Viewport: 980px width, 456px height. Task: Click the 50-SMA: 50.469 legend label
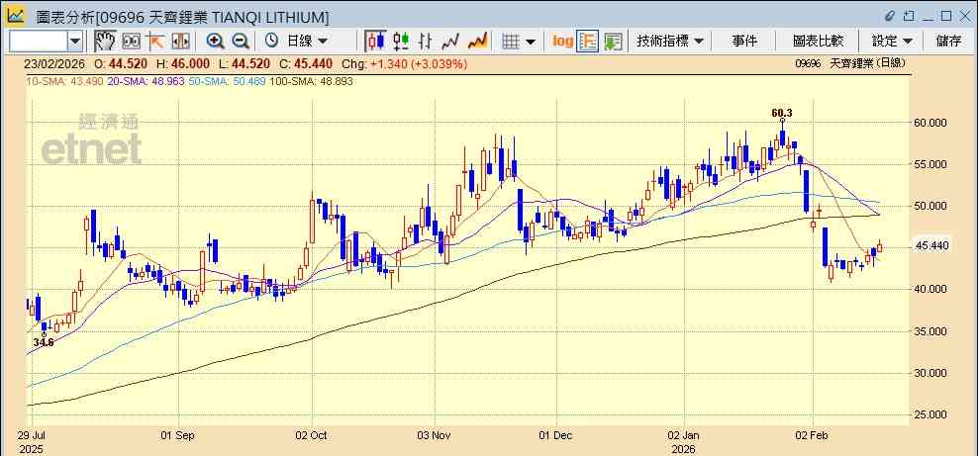click(227, 81)
